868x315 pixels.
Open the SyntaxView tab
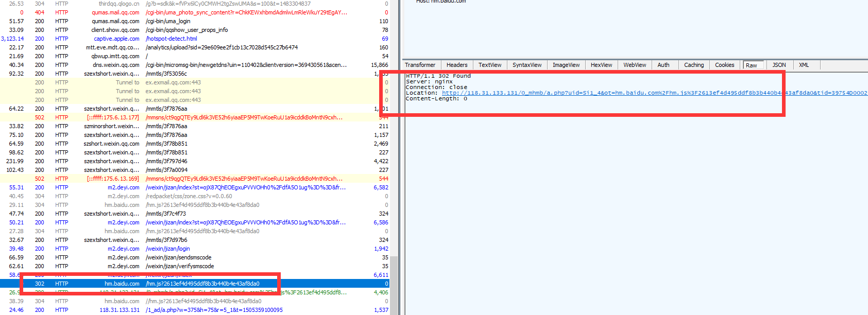527,65
